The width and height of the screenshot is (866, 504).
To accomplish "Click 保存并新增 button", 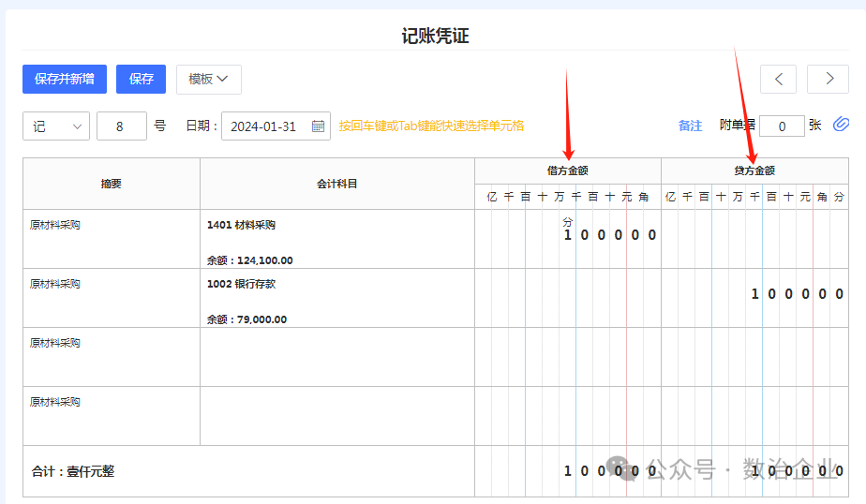I will (65, 80).
